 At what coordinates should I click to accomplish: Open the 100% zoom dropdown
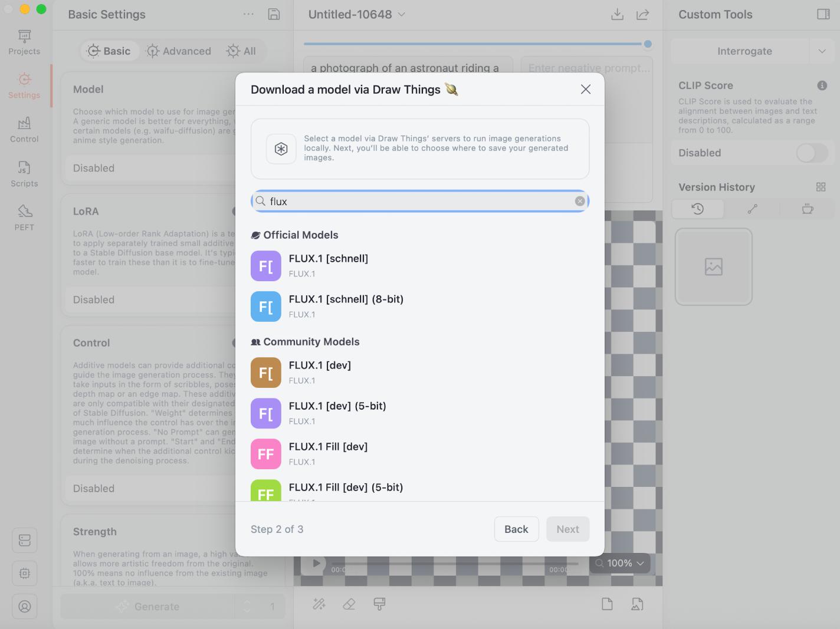tap(620, 563)
